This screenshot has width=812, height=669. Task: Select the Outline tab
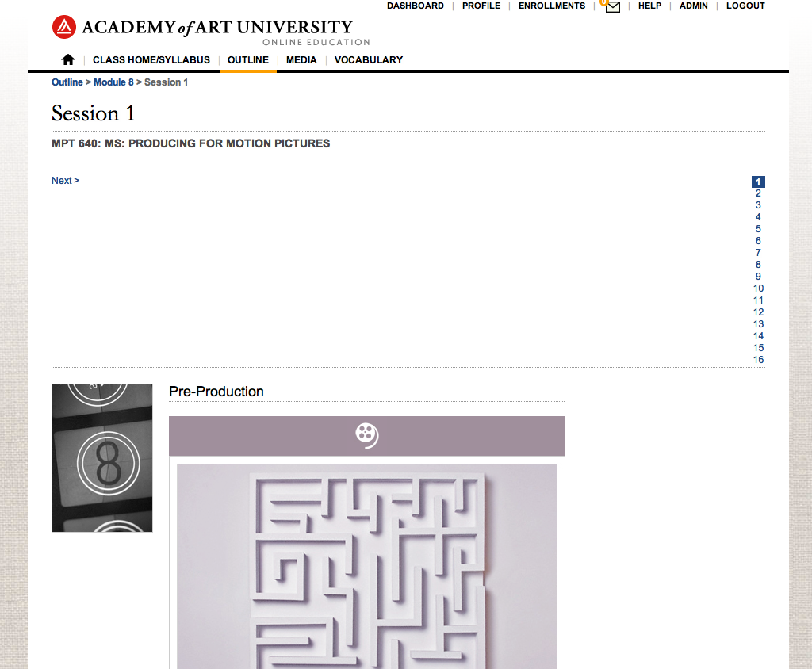[x=248, y=60]
